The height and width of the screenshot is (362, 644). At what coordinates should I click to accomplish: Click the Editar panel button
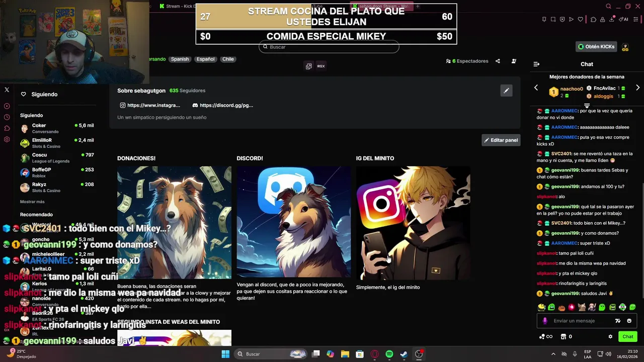[501, 140]
